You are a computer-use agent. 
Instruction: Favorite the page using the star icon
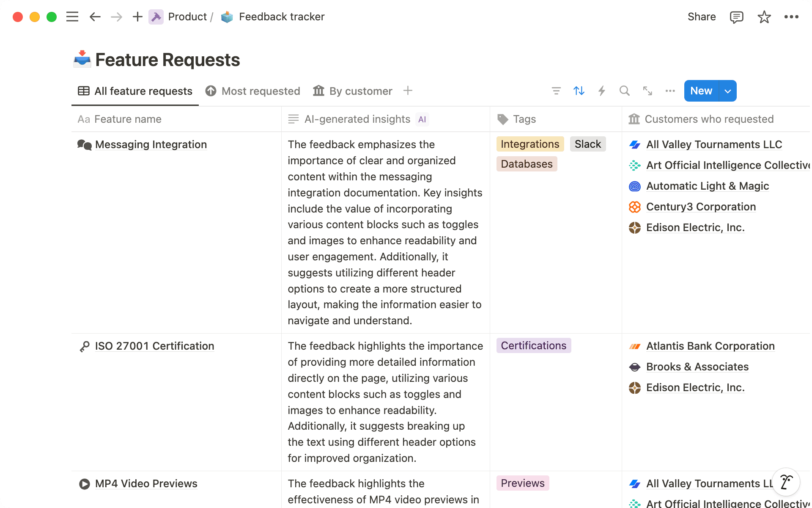pos(764,17)
